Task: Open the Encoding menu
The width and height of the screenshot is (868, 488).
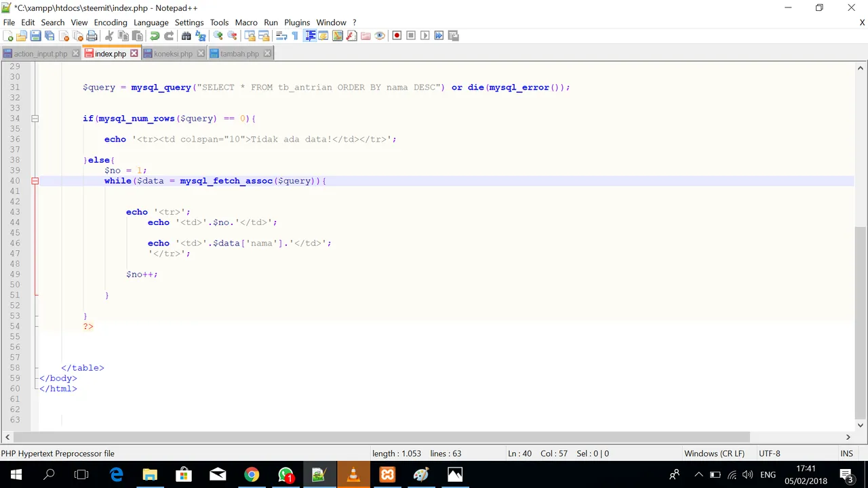Action: 111,22
